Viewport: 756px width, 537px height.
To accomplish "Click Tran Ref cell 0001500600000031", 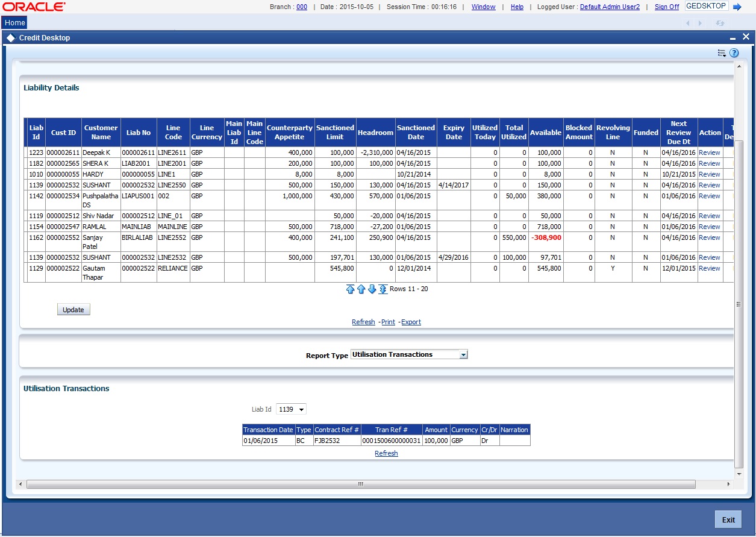I will click(391, 441).
